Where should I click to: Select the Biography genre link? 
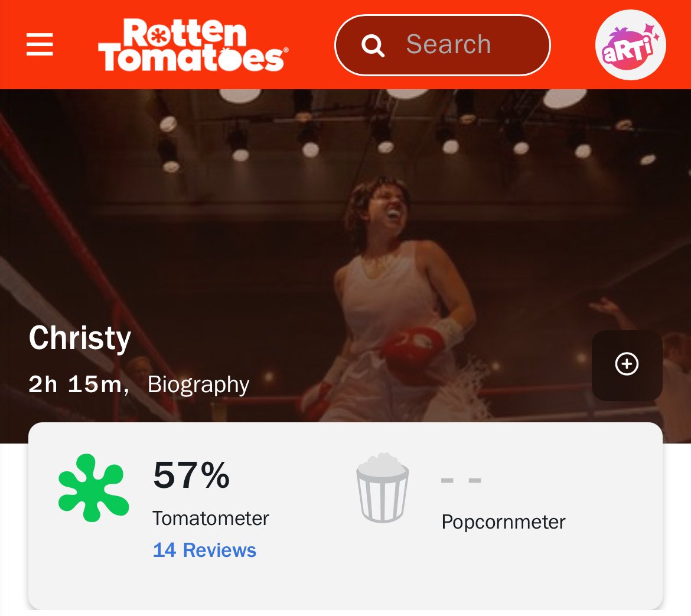click(198, 384)
